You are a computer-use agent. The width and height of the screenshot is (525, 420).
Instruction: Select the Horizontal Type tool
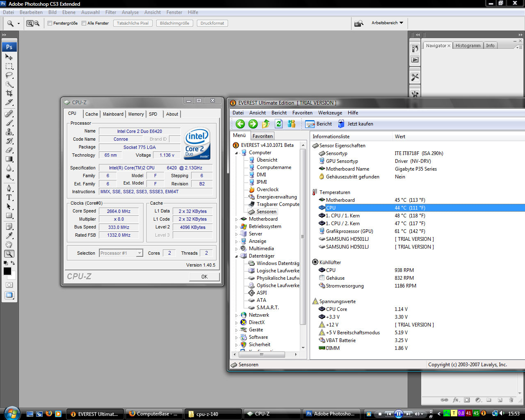(x=9, y=197)
